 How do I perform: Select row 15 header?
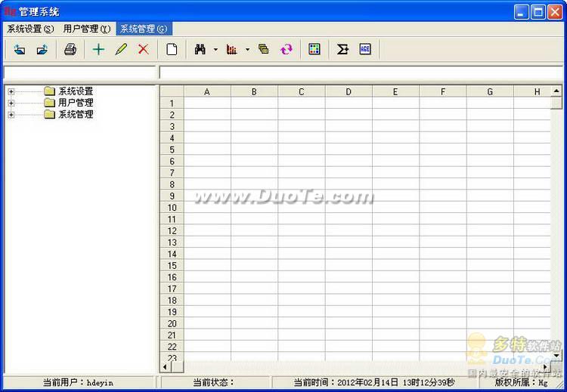[x=172, y=266]
